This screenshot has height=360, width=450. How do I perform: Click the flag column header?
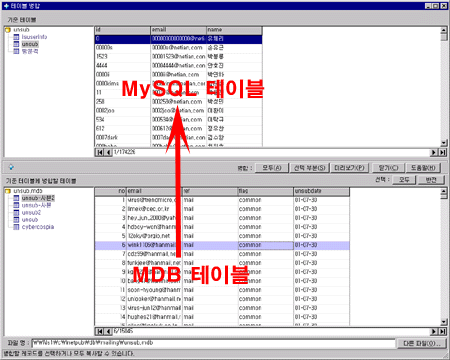(x=265, y=191)
